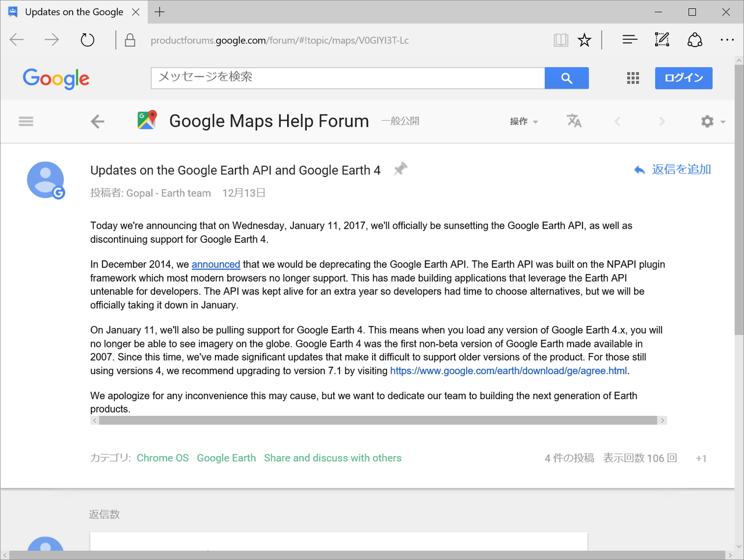Open the 操作 dropdown menu

(x=523, y=121)
